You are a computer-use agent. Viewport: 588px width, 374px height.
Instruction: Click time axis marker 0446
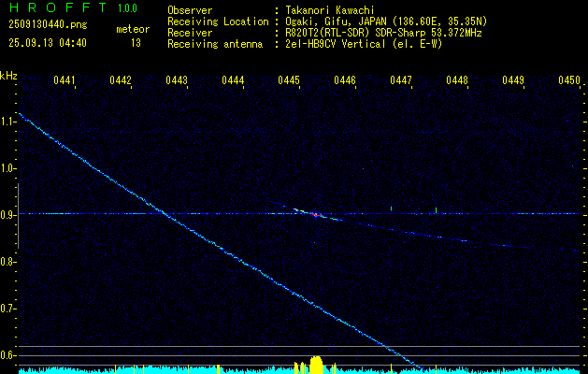(345, 79)
